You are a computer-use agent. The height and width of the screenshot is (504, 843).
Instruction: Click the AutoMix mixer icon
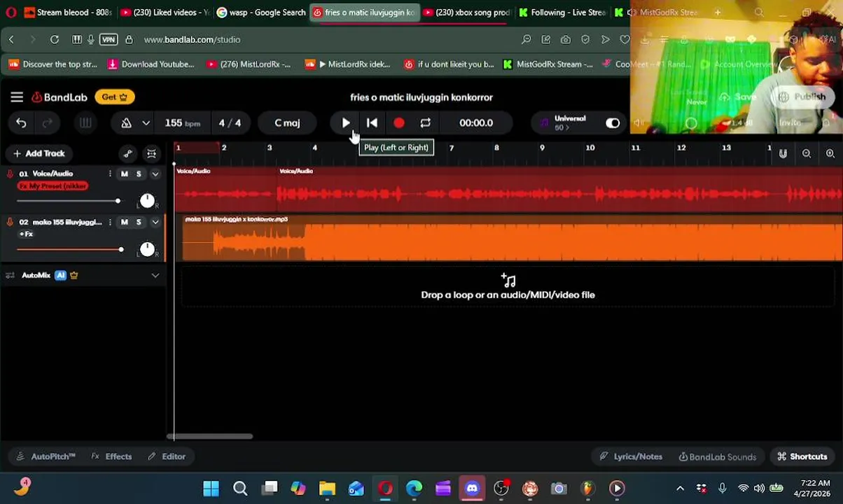[10, 276]
